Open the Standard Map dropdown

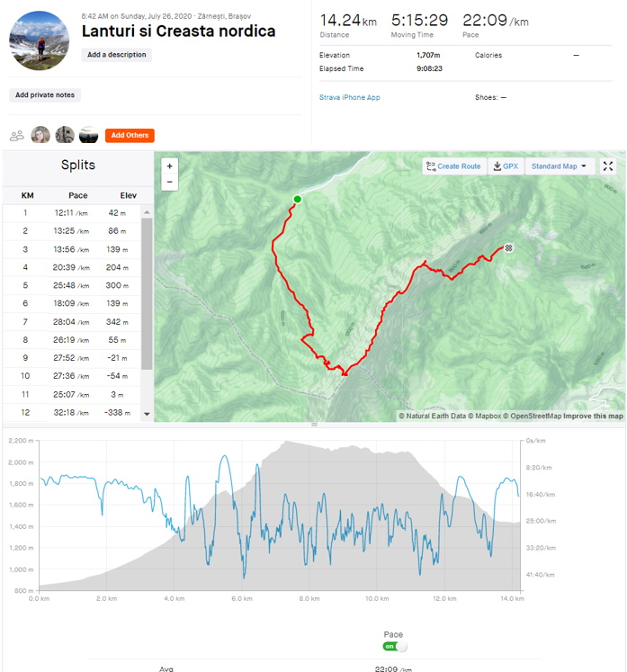pos(559,166)
